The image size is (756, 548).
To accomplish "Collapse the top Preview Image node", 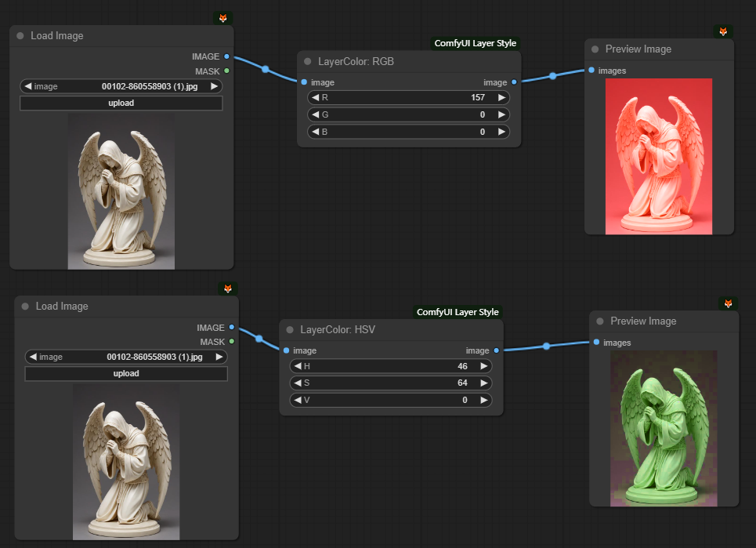I will 595,49.
